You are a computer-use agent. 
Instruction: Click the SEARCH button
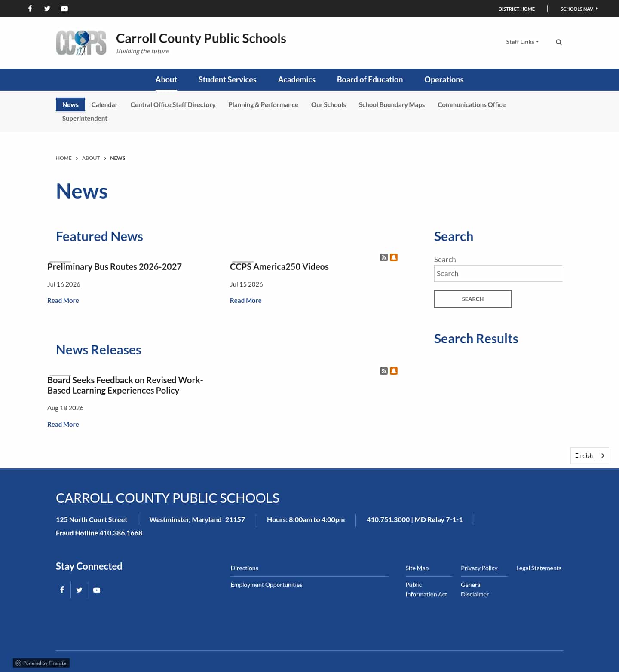pos(473,299)
